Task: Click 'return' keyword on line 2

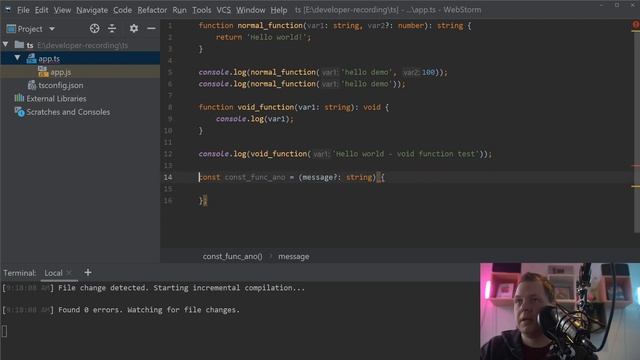Action: click(229, 37)
